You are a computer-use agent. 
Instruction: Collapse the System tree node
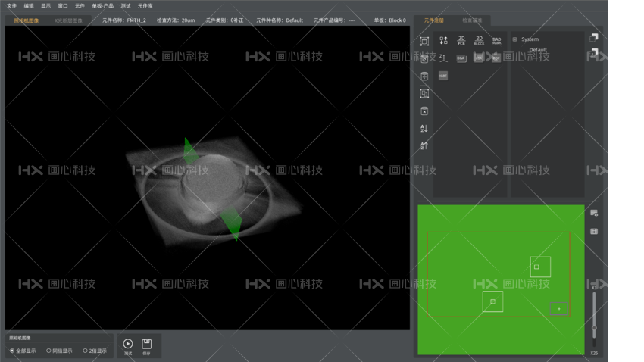point(515,39)
